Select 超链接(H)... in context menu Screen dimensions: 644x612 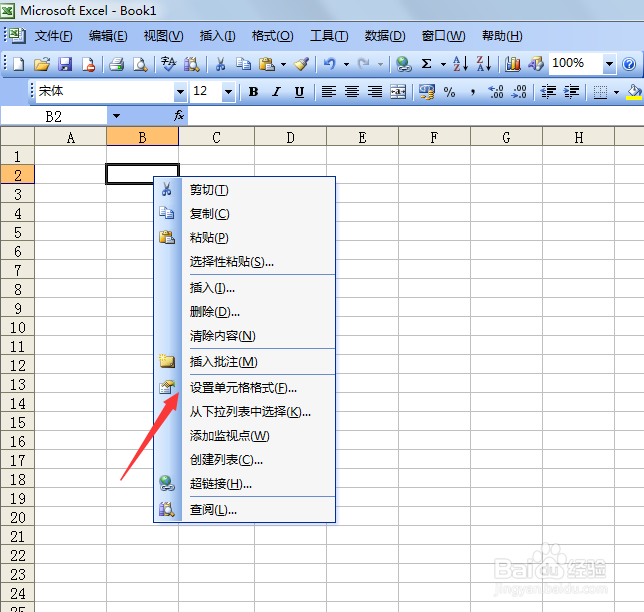[245, 484]
